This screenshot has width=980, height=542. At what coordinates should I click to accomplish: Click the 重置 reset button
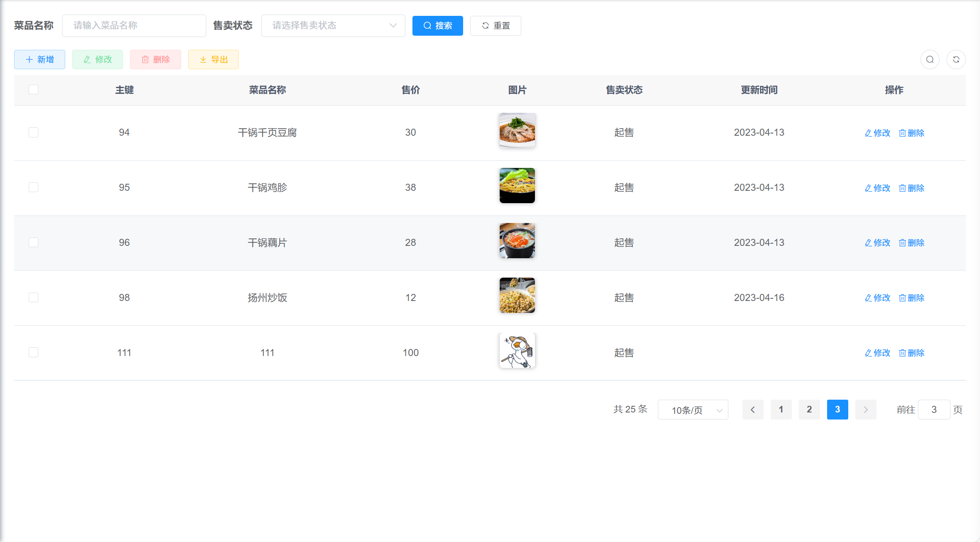point(495,26)
